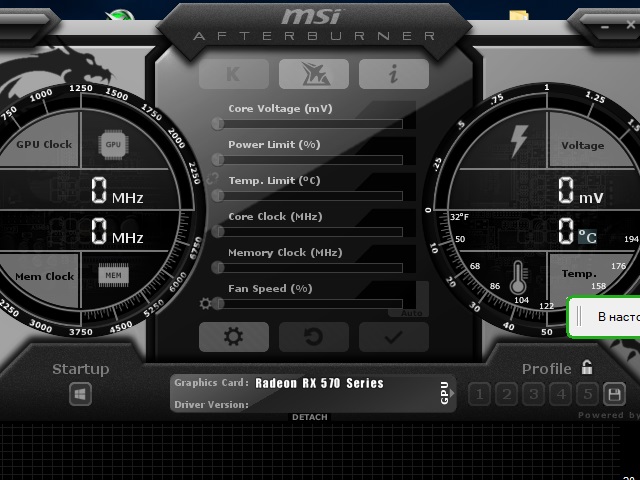Click the Temp. gauge label
Screen dimensions: 640x480
[579, 273]
